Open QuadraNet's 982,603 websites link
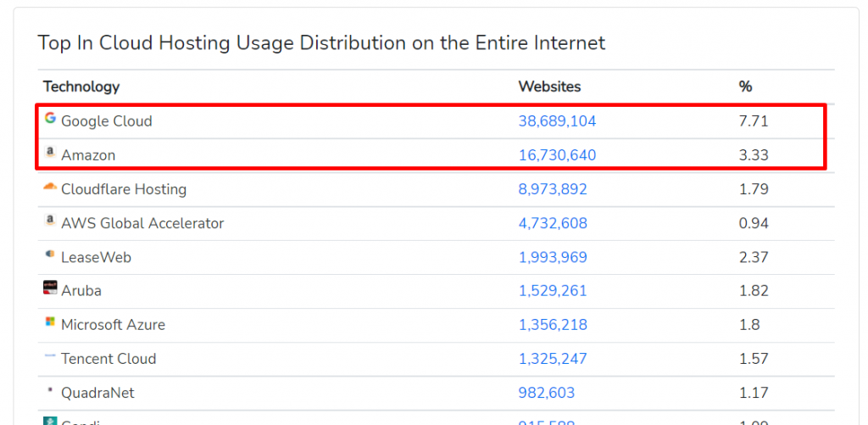Viewport: 868px width, 425px height. click(x=546, y=393)
